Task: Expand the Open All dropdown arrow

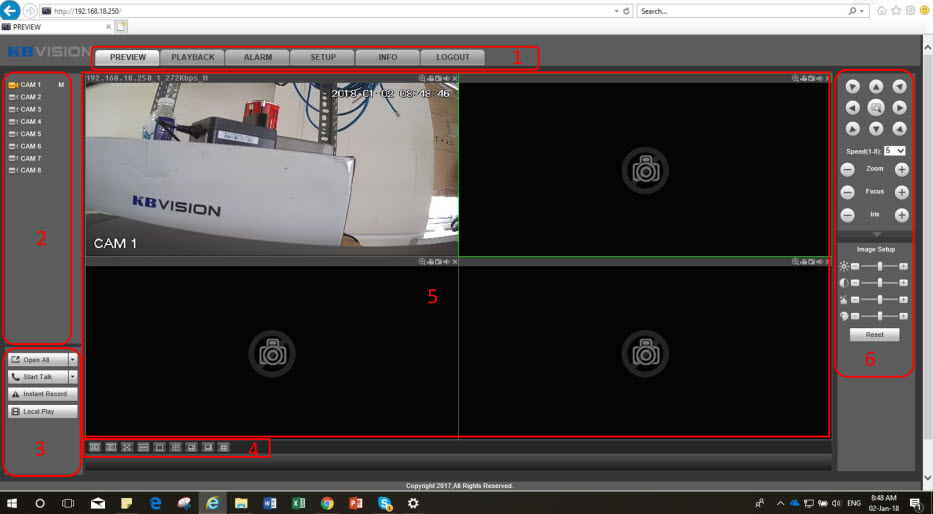Action: 73,359
